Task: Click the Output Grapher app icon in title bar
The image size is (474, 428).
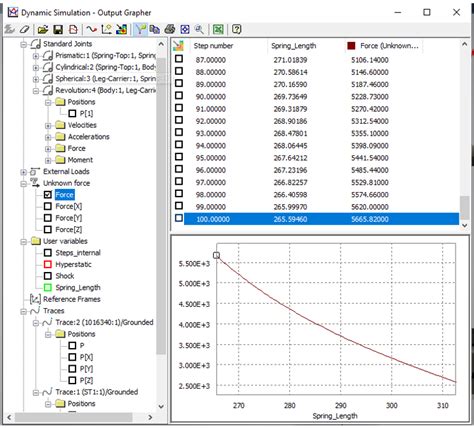Action: click(13, 12)
